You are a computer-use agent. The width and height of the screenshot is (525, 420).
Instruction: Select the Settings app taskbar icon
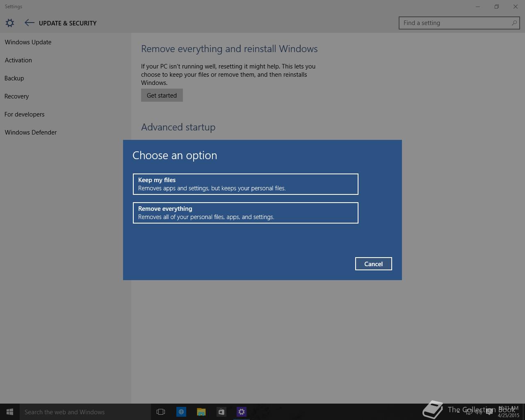pyautogui.click(x=242, y=412)
